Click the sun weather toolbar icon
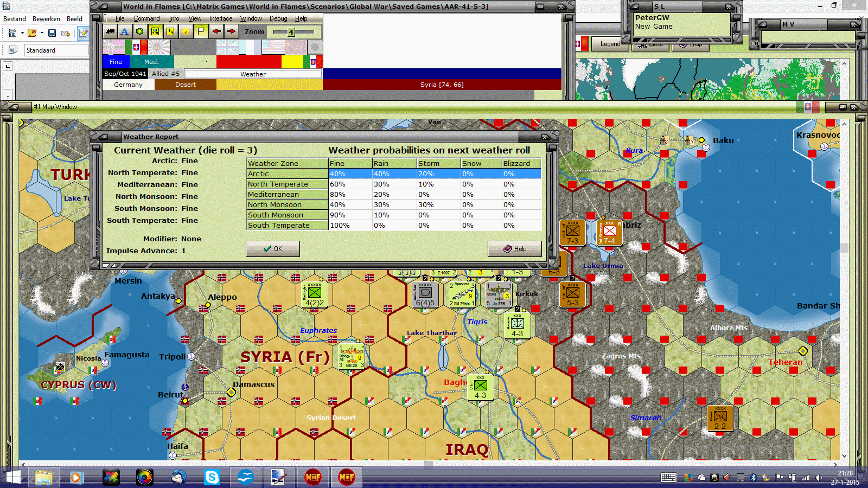Screen dimensions: 868x488 click(x=186, y=31)
